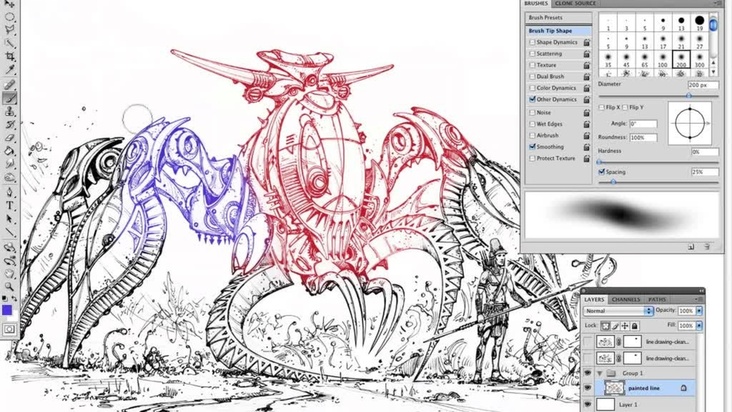Select the Crop tool
Screen dimensions: 732x412
[9, 56]
